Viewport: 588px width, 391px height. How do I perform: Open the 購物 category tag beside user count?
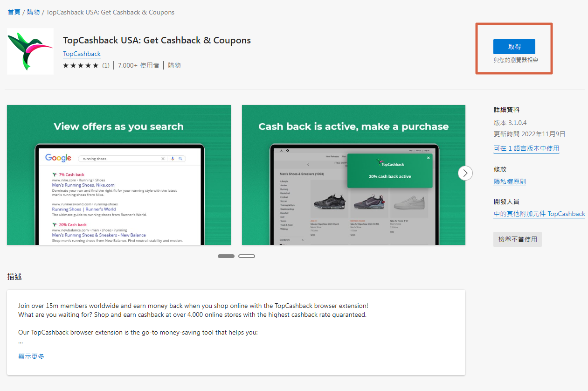pyautogui.click(x=174, y=65)
